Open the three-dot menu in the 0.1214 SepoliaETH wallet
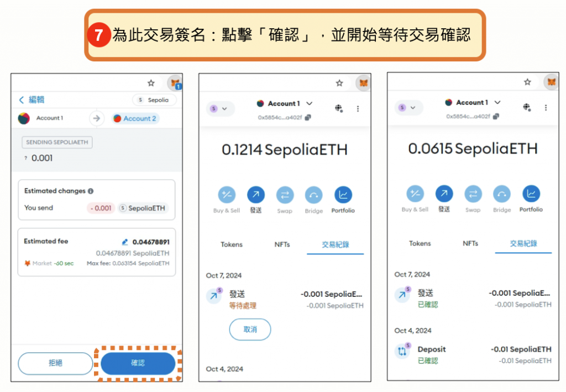This screenshot has width=566, height=392. [358, 108]
